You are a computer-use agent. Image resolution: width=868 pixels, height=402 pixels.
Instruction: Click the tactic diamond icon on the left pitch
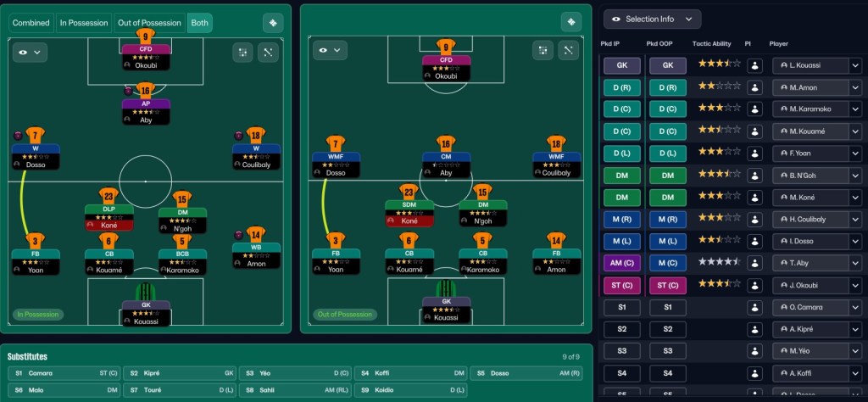(273, 23)
